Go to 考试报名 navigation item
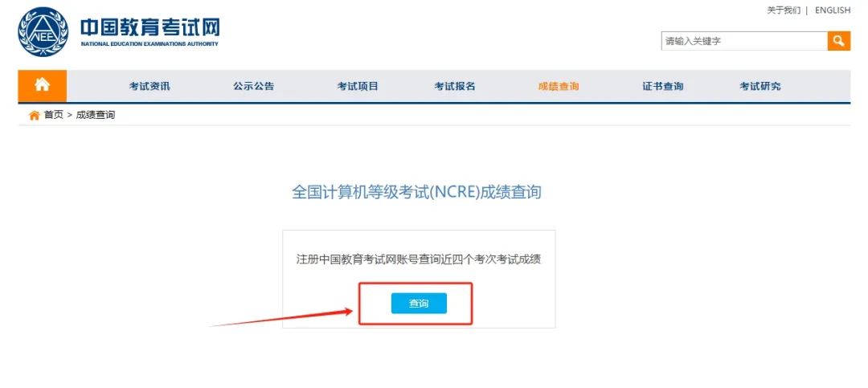This screenshot has height=388, width=868. point(454,86)
